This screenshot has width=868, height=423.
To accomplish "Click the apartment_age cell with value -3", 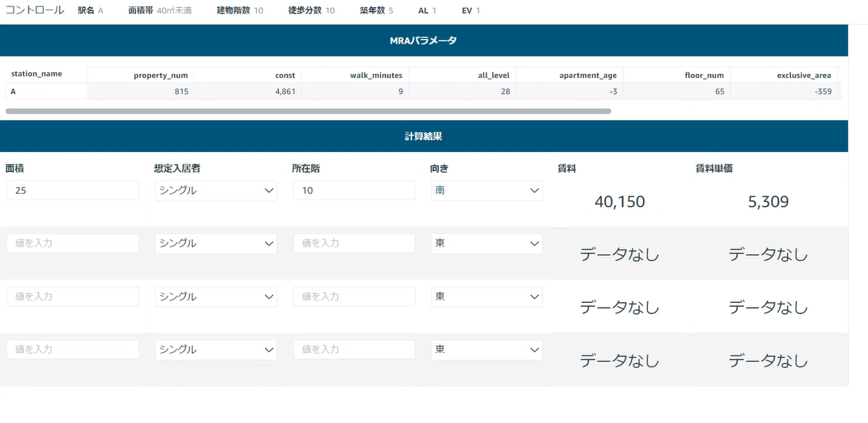I will (570, 91).
